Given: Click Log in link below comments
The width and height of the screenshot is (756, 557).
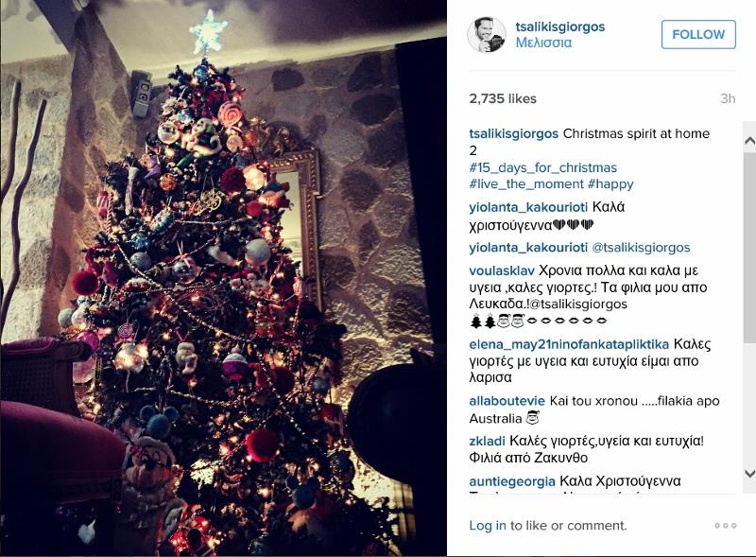Looking at the screenshot, I should click(488, 525).
